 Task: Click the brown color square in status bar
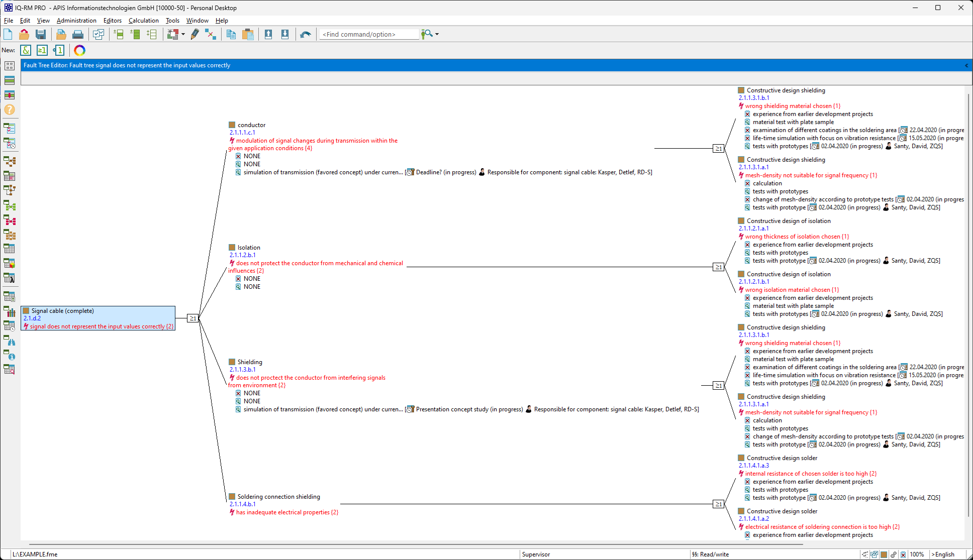(x=884, y=554)
